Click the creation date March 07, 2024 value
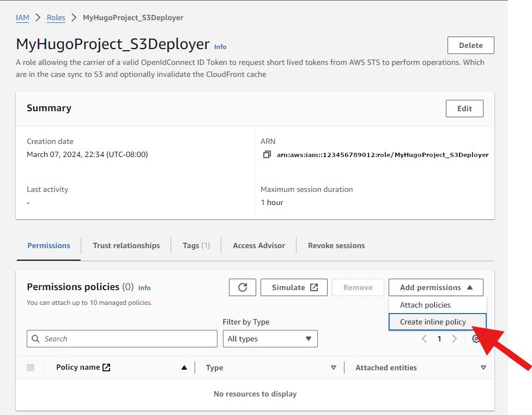 87,154
